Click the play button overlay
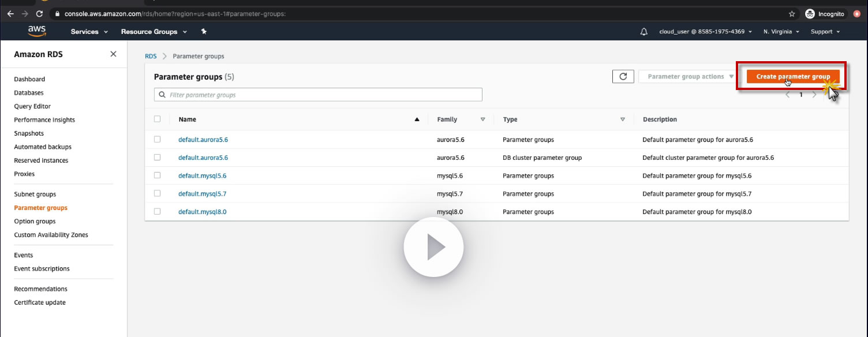868x337 pixels. click(x=433, y=247)
